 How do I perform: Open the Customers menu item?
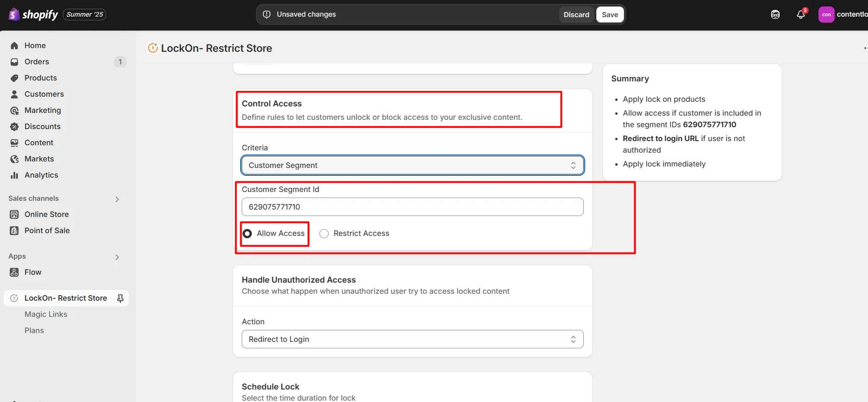click(44, 94)
